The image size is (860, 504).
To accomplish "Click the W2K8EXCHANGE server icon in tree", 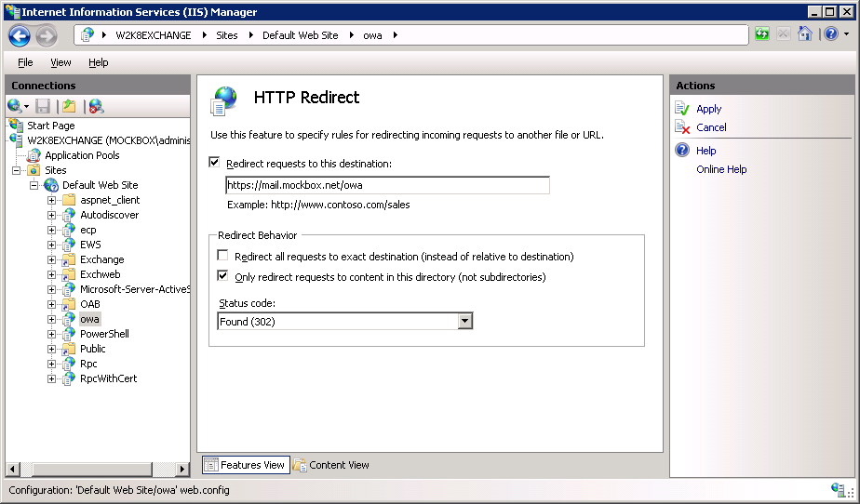I will pyautogui.click(x=17, y=140).
